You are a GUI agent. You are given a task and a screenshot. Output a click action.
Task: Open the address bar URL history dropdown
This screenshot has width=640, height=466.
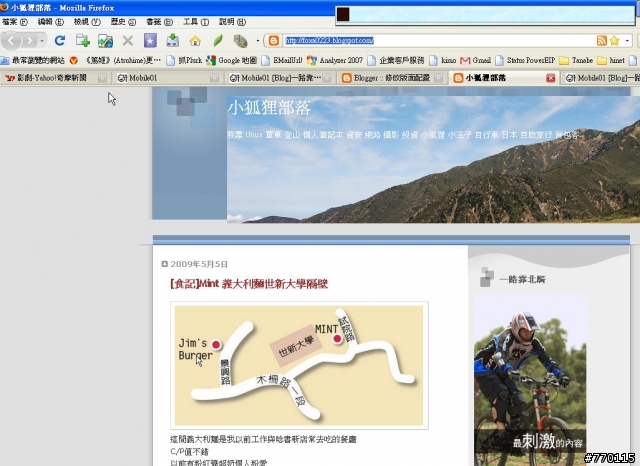(x=627, y=40)
